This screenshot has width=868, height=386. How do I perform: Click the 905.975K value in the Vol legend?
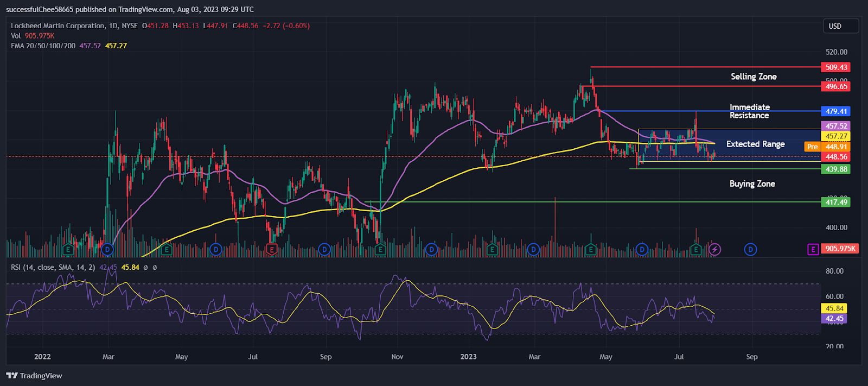40,36
